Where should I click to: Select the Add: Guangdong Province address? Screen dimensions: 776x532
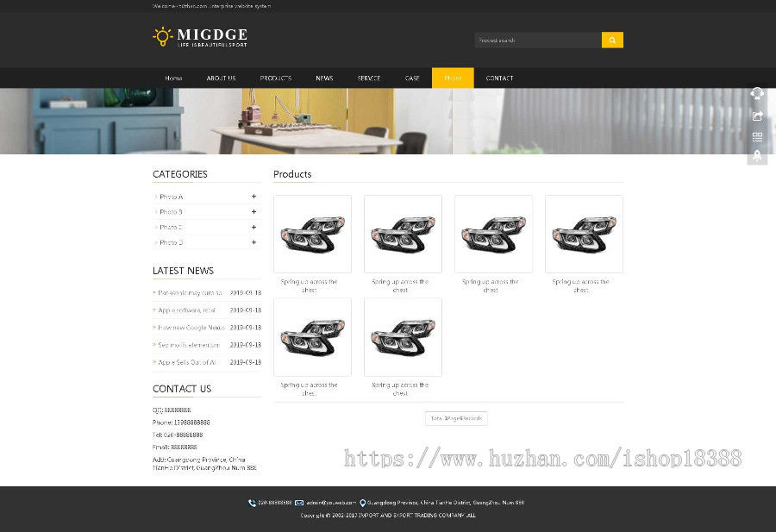click(204, 464)
